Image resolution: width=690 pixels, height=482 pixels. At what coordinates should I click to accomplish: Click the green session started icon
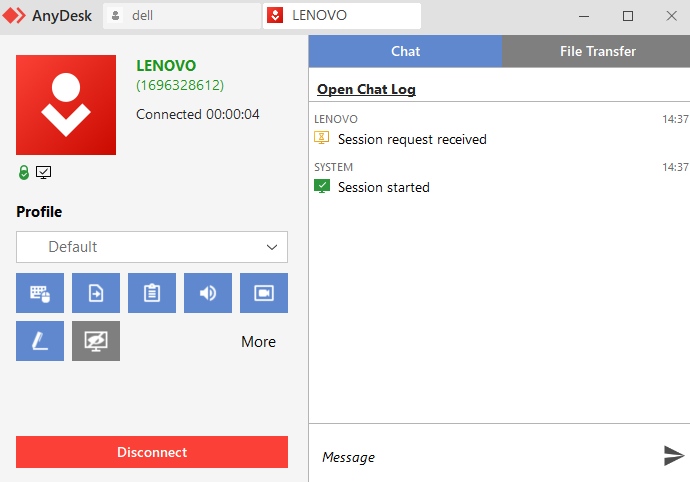click(322, 186)
